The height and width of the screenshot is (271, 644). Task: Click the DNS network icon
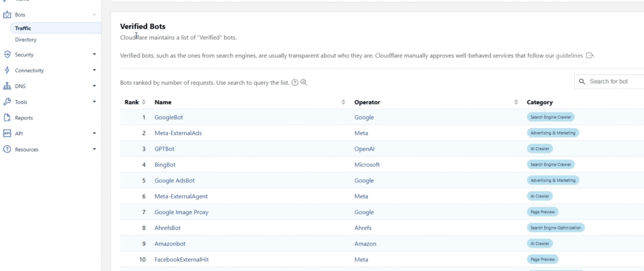point(7,86)
